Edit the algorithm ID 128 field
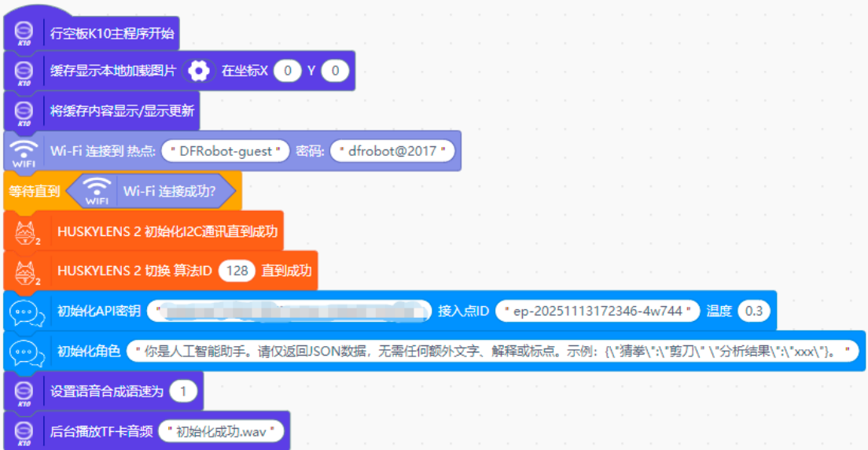The height and width of the screenshot is (450, 868). [236, 271]
